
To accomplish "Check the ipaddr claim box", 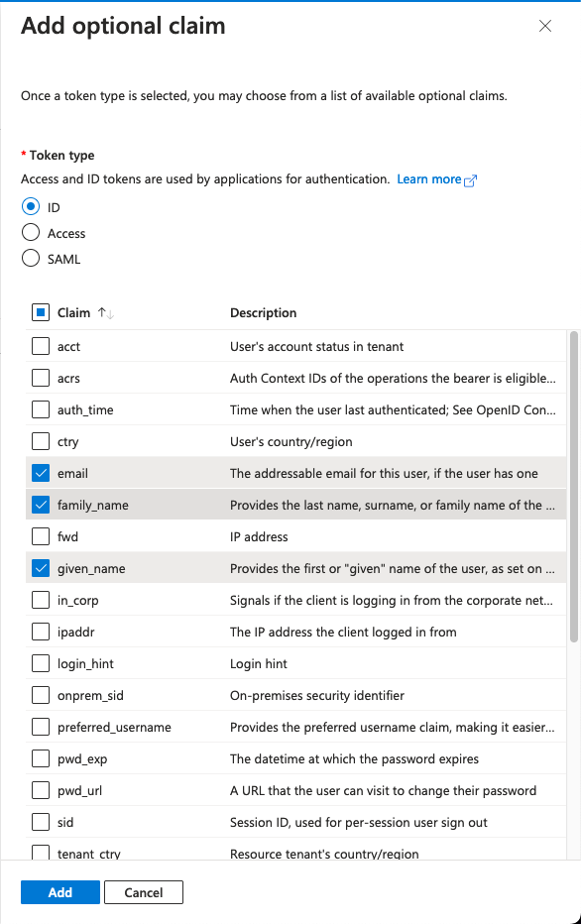I will (x=41, y=632).
